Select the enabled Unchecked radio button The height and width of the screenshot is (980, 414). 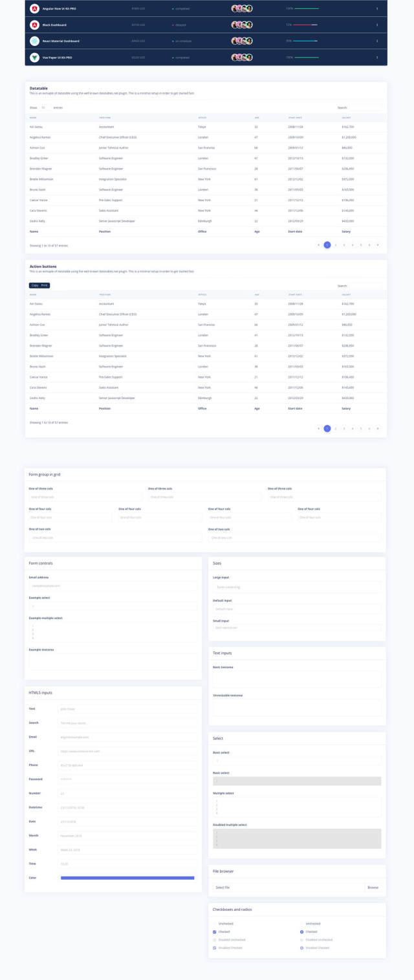[x=302, y=924]
